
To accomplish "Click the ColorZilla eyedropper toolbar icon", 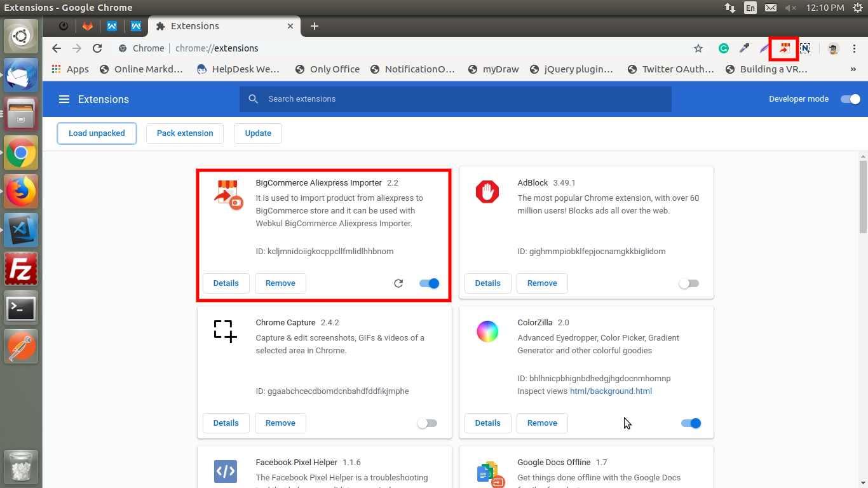I will [x=744, y=48].
